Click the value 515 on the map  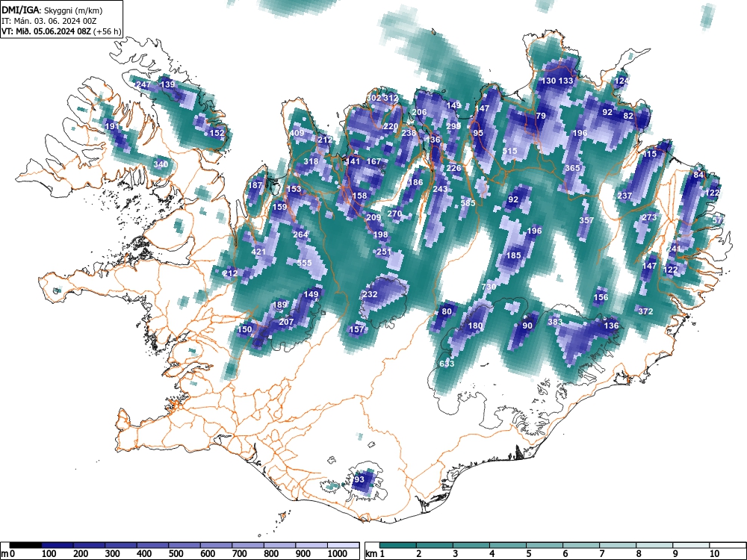pyautogui.click(x=509, y=151)
